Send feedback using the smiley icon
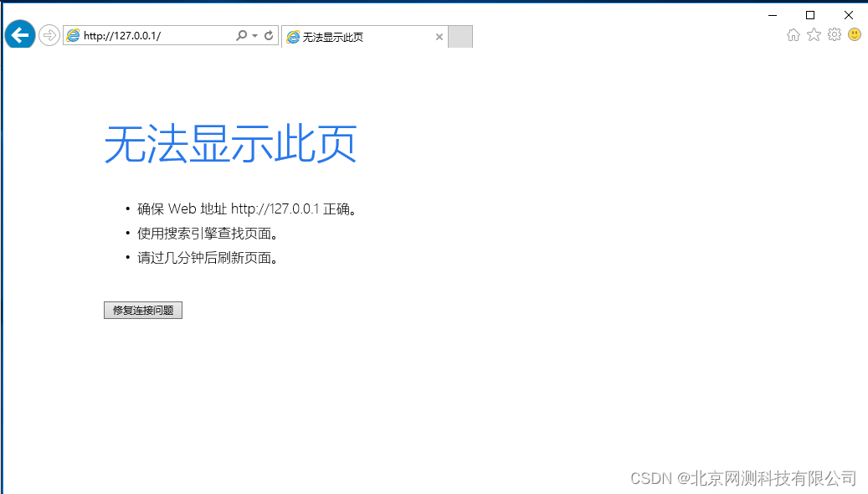Viewport: 868px width, 494px height. [854, 35]
